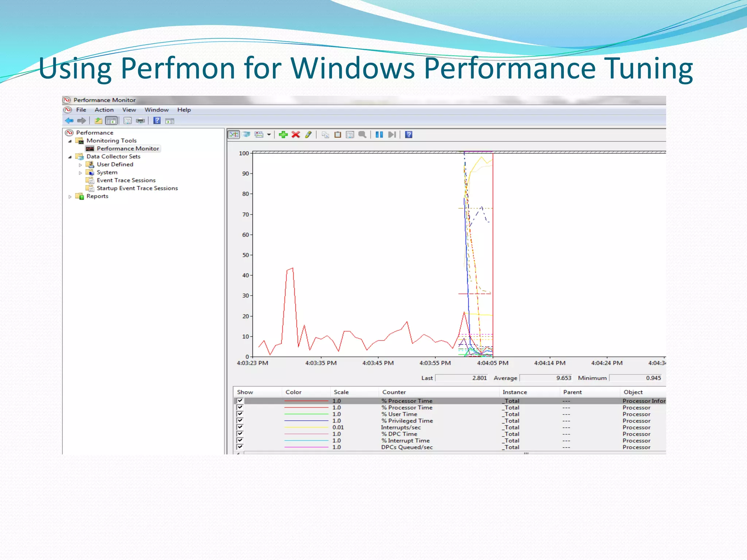Click the blue color line for % Privileged Time
This screenshot has width=747, height=560.
[x=306, y=421]
